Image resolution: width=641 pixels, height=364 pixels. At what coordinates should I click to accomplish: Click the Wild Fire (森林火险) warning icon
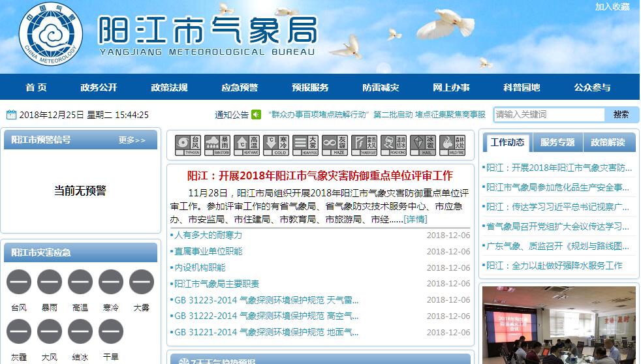point(452,145)
